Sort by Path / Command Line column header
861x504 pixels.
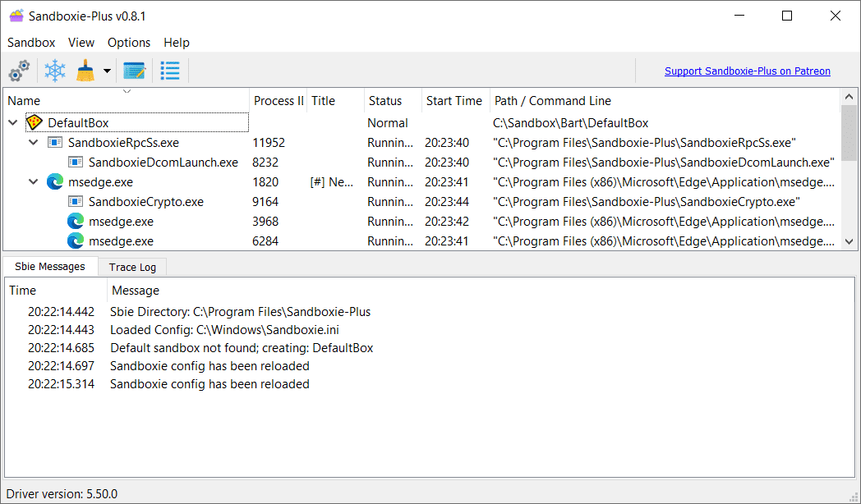tap(665, 101)
